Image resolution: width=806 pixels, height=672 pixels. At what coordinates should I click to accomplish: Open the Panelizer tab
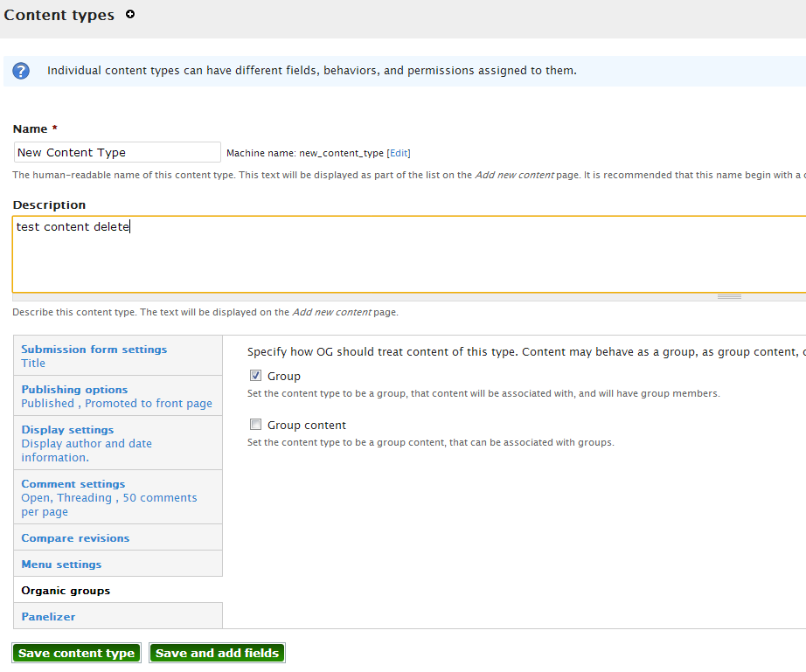click(x=48, y=616)
